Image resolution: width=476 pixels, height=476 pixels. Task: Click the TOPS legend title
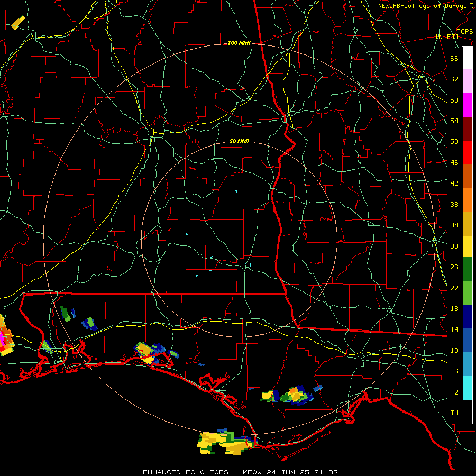(465, 32)
